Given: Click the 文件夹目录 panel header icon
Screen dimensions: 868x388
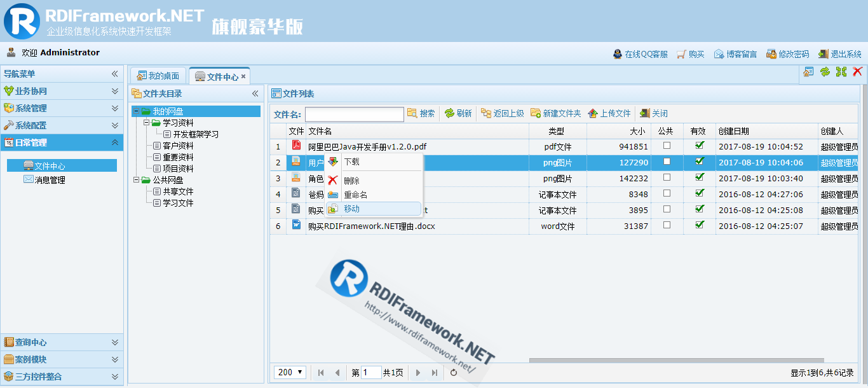Looking at the screenshot, I should tap(137, 94).
